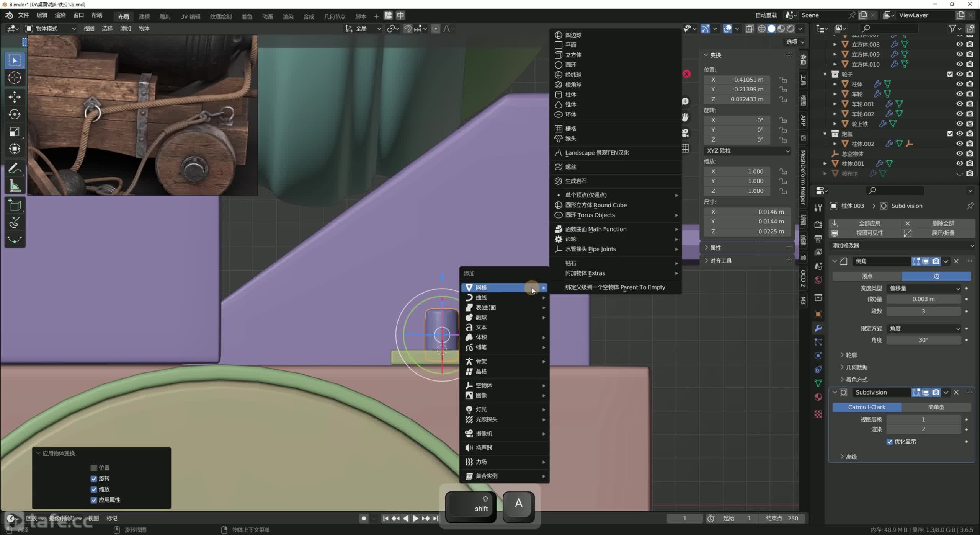Click the 删除全部 modifiers button
This screenshot has height=535, width=980.
(x=938, y=223)
